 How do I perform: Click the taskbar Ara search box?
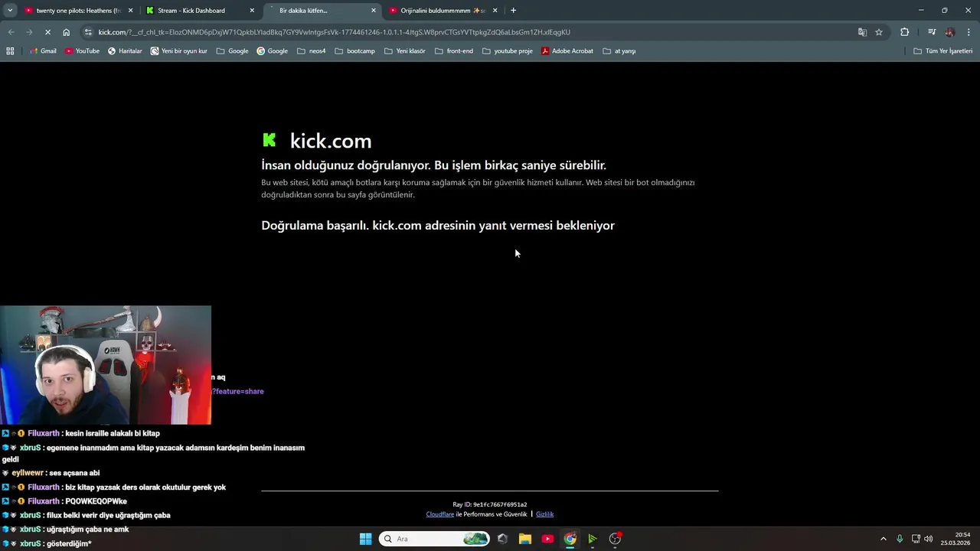pyautogui.click(x=434, y=539)
